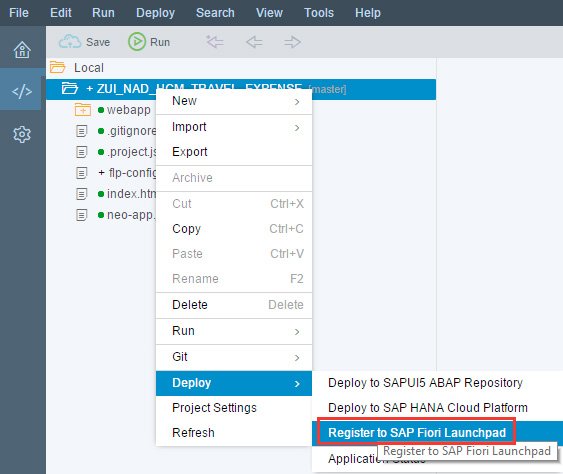Click the Save cloud icon in toolbar
The image size is (563, 474).
click(70, 42)
